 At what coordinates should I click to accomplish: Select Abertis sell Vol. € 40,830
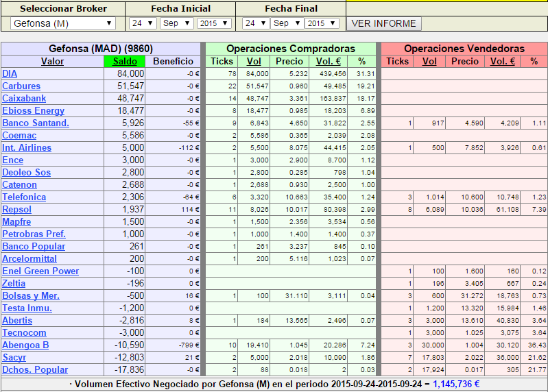[508, 321]
